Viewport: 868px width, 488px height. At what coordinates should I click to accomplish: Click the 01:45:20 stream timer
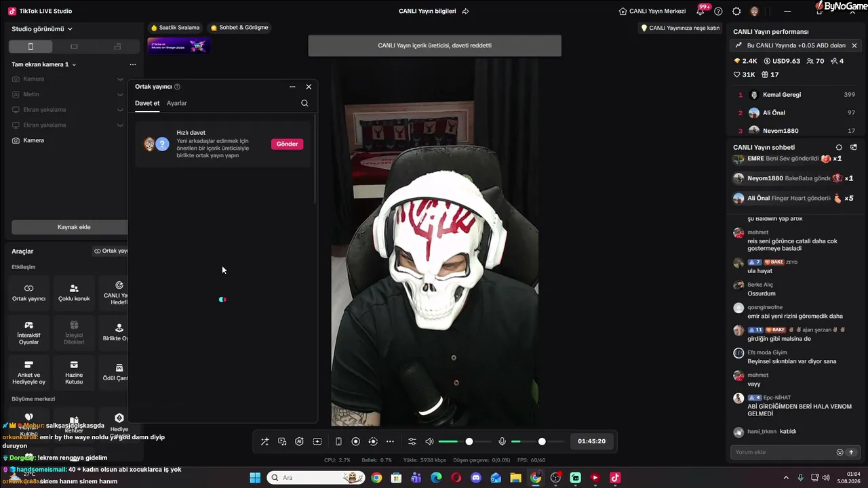[x=591, y=441]
